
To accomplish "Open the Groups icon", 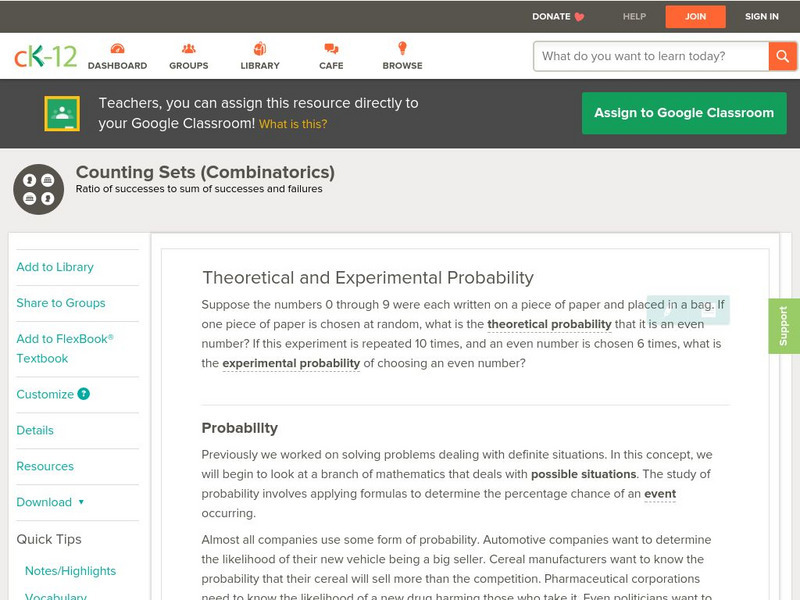I will (x=188, y=49).
